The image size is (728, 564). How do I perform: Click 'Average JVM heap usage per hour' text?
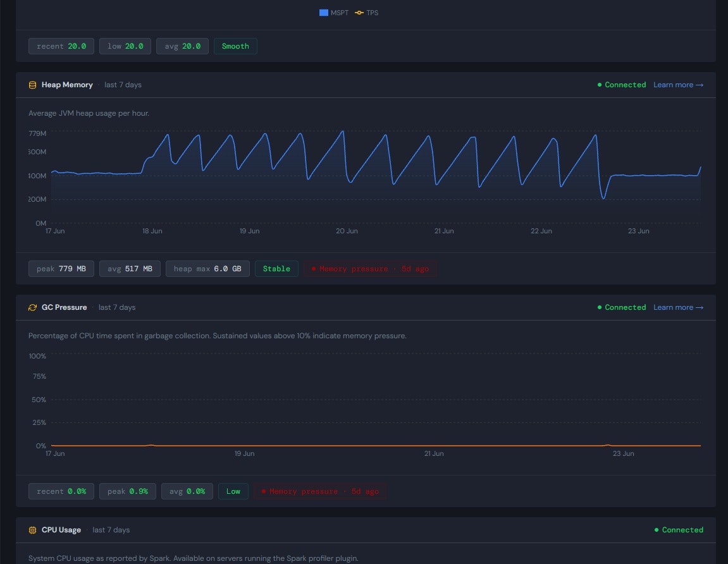(89, 113)
